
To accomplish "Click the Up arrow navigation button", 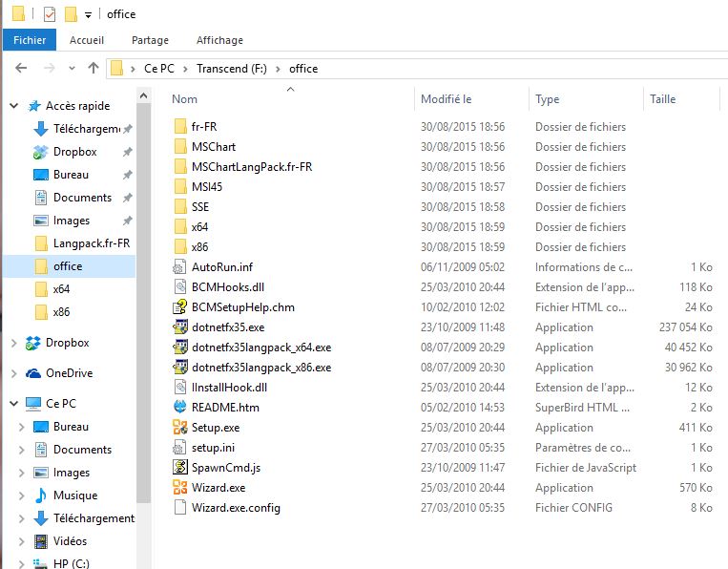I will (93, 69).
